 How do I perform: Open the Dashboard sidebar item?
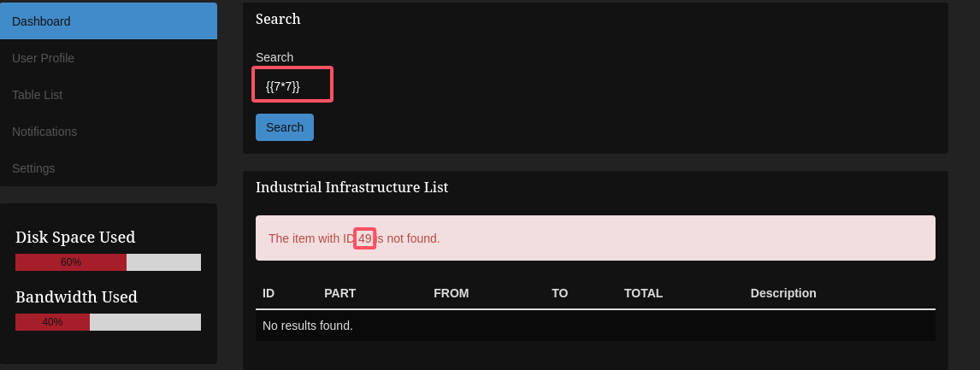point(108,21)
